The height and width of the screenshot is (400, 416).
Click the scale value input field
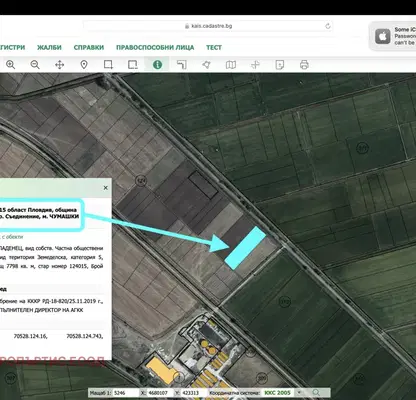point(126,393)
